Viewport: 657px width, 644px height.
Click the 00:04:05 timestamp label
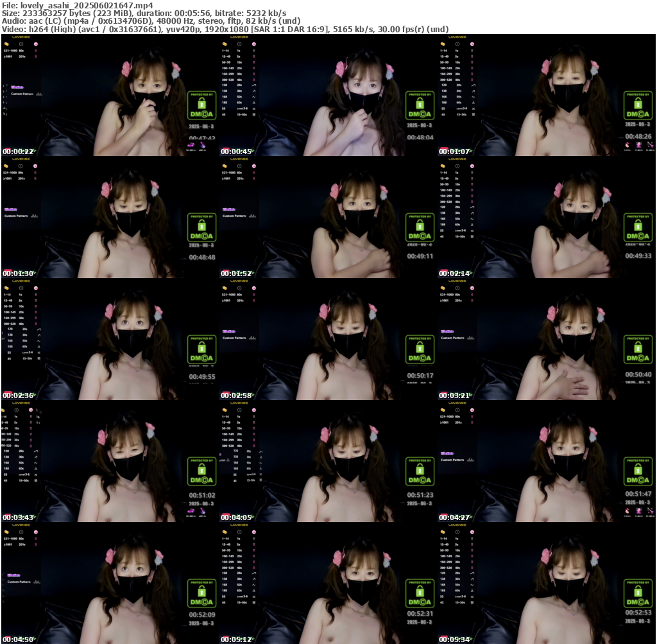pyautogui.click(x=236, y=518)
